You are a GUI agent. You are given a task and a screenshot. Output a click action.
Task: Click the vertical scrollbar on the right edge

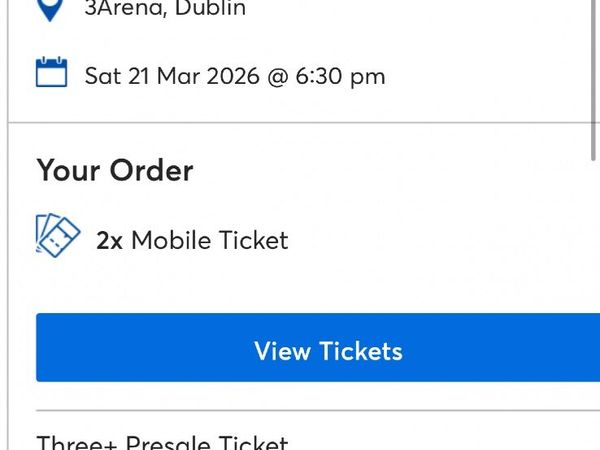pyautogui.click(x=596, y=80)
